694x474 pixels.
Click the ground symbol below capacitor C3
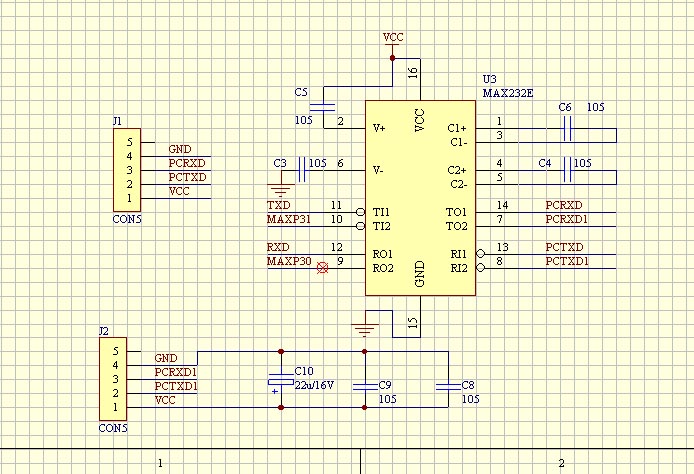281,191
